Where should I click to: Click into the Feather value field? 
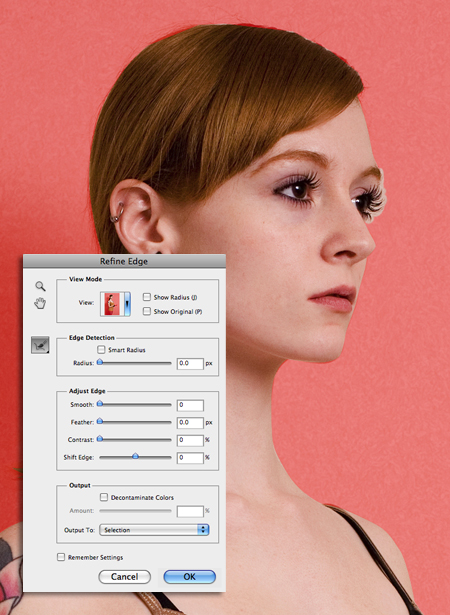tap(190, 422)
